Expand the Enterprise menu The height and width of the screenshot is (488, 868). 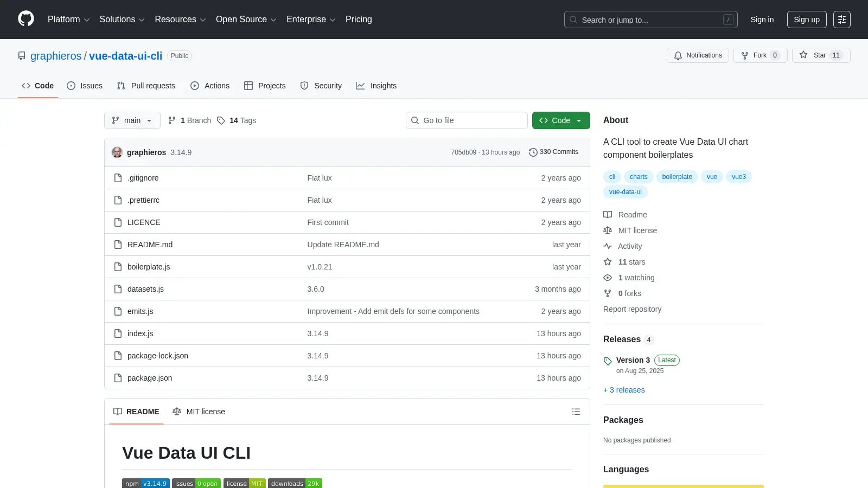click(311, 20)
